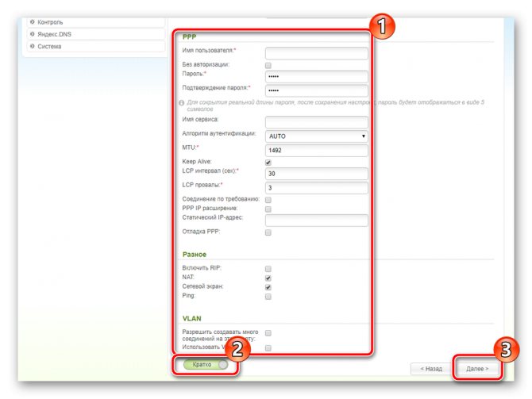532x399 pixels.
Task: Tick Разрешить создавать много соединений checkbox
Action: pos(268,333)
